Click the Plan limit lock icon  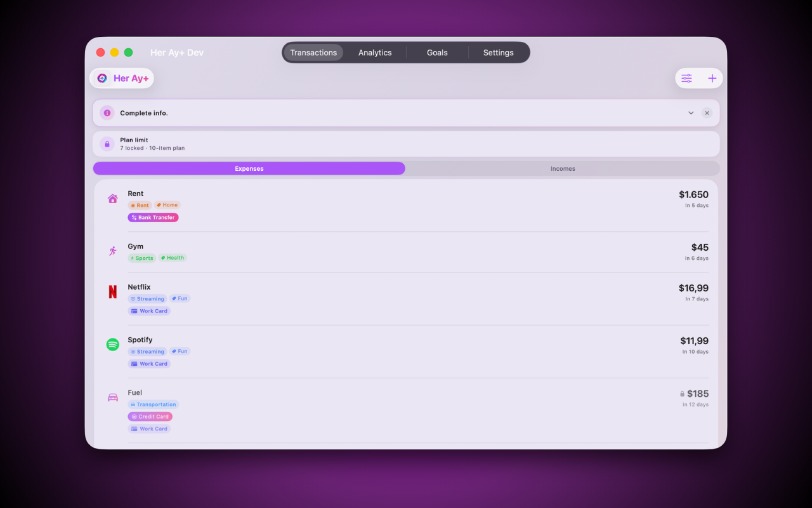click(107, 144)
